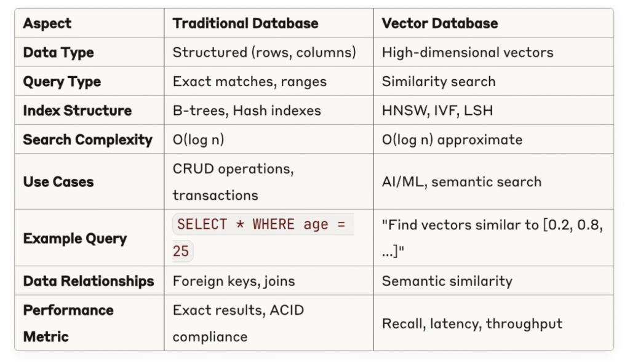Click the "Semantic similarity" cell
Image resolution: width=630 pixels, height=364 pixels.
click(x=447, y=281)
